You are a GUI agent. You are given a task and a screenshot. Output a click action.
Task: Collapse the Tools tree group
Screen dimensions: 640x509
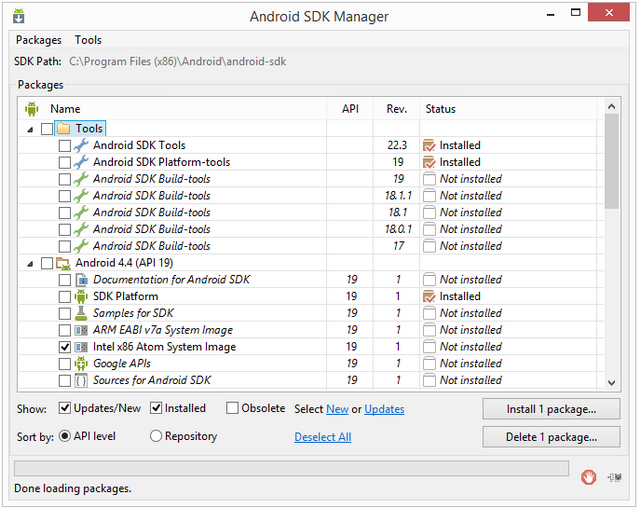[x=30, y=129]
